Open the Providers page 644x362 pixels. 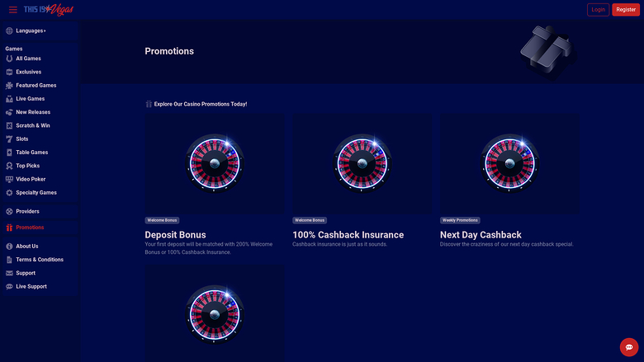click(x=27, y=212)
